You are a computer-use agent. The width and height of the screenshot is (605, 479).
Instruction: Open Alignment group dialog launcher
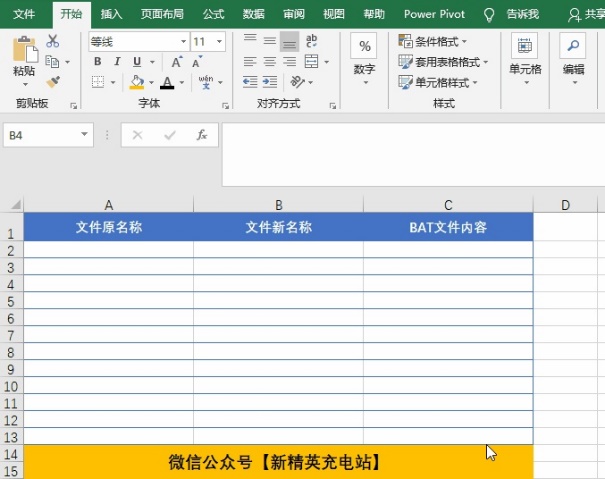pyautogui.click(x=333, y=106)
